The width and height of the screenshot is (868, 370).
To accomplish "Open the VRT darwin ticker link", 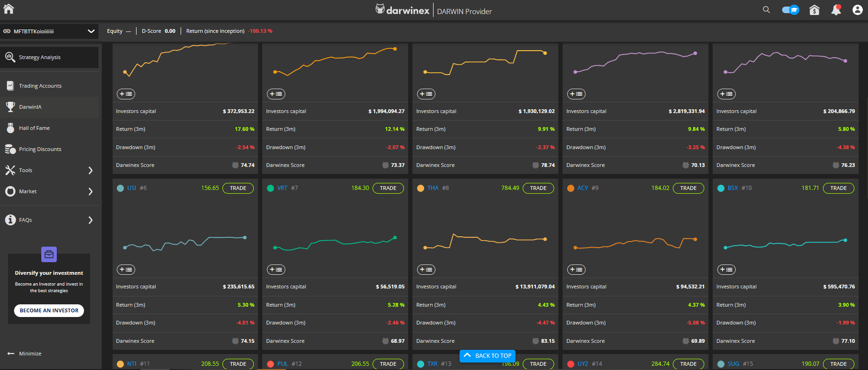I will tap(282, 188).
